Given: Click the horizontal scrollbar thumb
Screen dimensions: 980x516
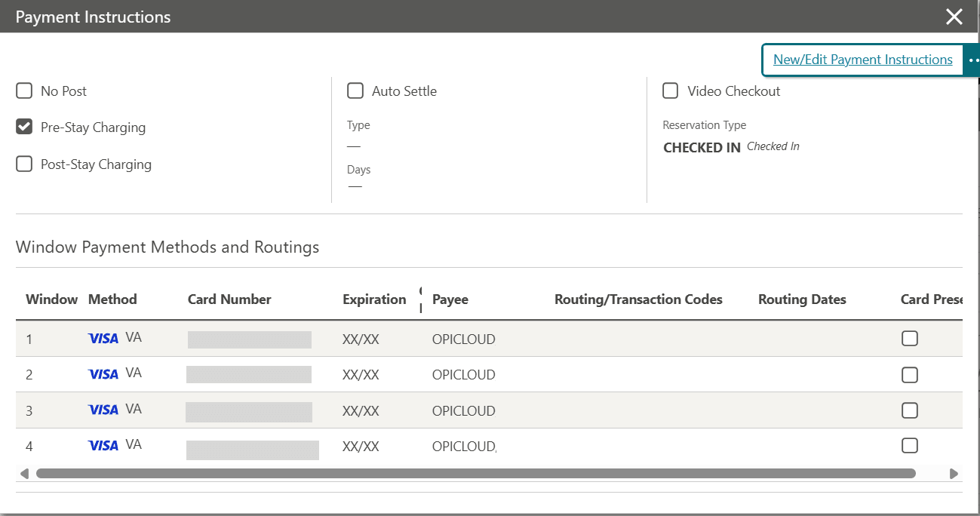Looking at the screenshot, I should pos(475,474).
